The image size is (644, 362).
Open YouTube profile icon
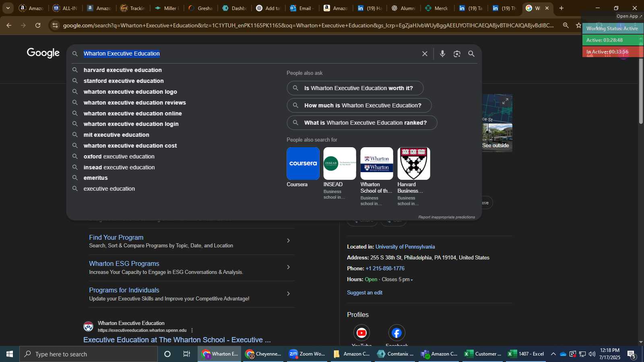(361, 333)
